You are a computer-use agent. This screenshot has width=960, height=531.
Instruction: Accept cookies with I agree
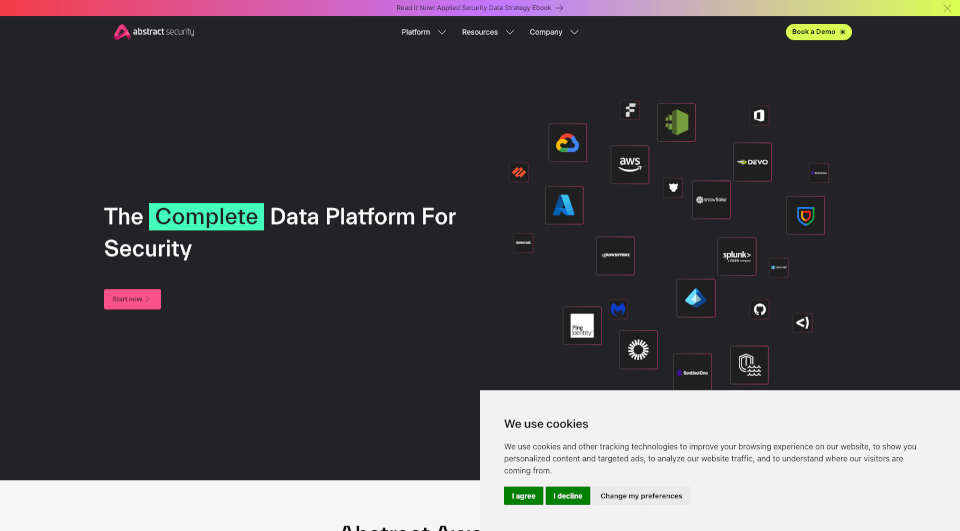pyautogui.click(x=523, y=495)
